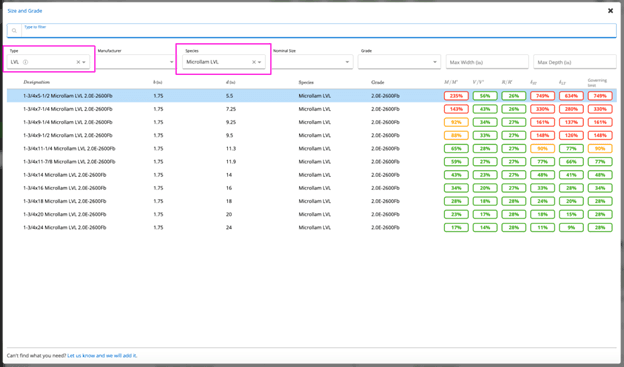Open the Grade dropdown

[x=399, y=62]
